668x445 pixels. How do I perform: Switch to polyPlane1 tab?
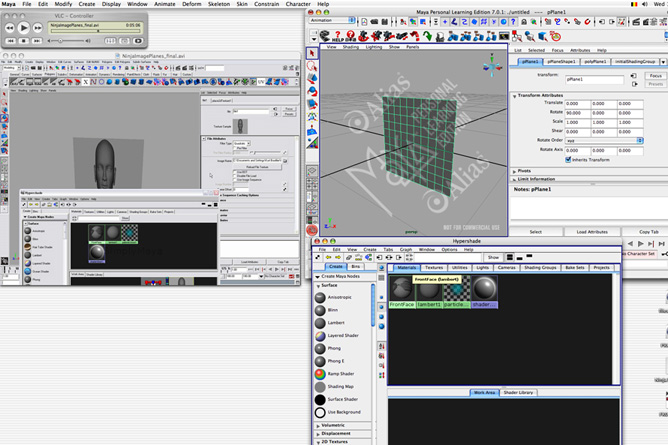(595, 62)
